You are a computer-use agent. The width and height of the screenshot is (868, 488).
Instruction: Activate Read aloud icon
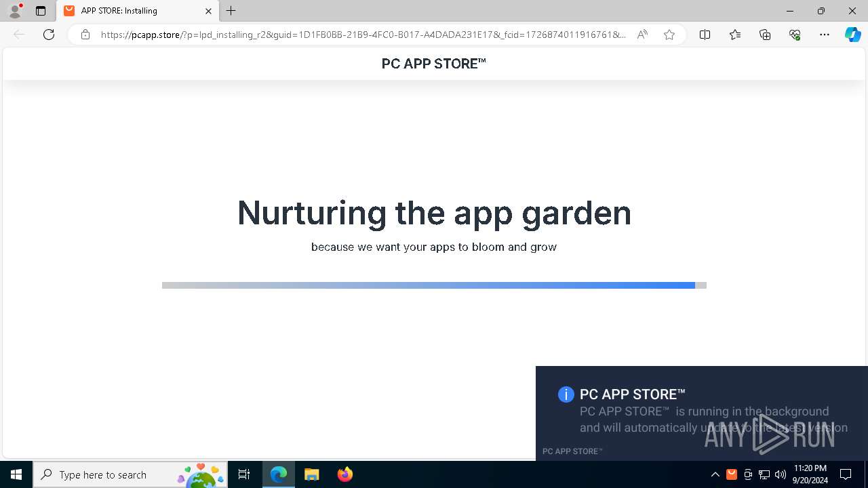(x=642, y=35)
